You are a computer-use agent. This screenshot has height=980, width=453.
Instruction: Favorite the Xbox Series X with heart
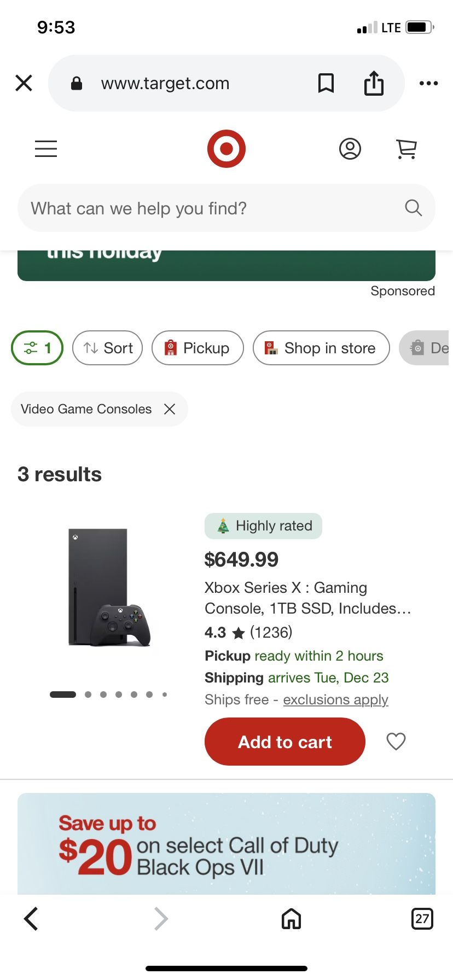(396, 742)
